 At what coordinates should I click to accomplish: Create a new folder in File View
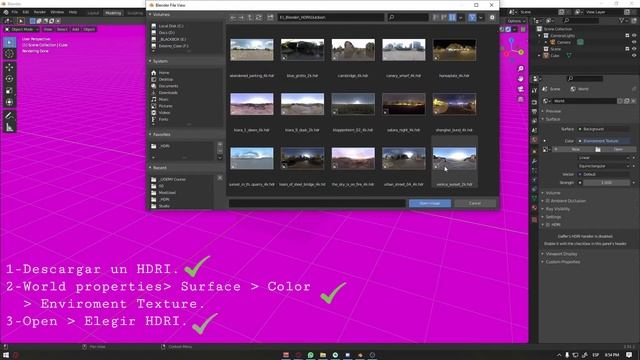coord(270,18)
